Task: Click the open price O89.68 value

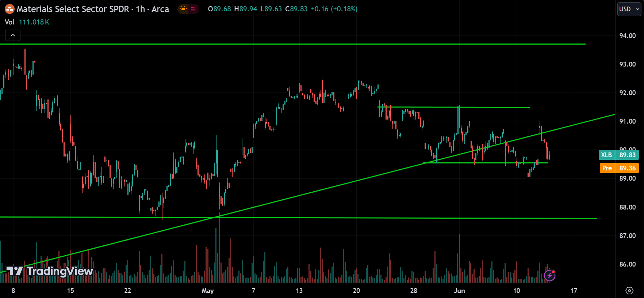Action: pyautogui.click(x=219, y=9)
